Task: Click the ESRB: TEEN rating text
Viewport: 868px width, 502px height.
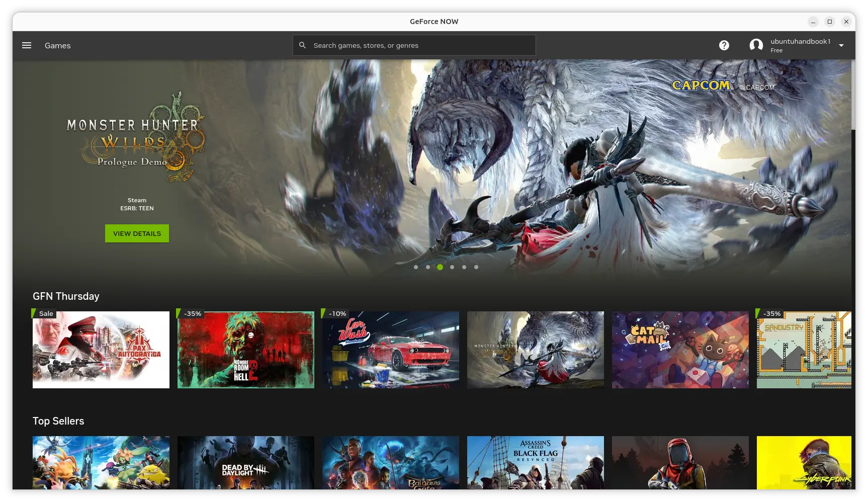Action: pyautogui.click(x=137, y=208)
